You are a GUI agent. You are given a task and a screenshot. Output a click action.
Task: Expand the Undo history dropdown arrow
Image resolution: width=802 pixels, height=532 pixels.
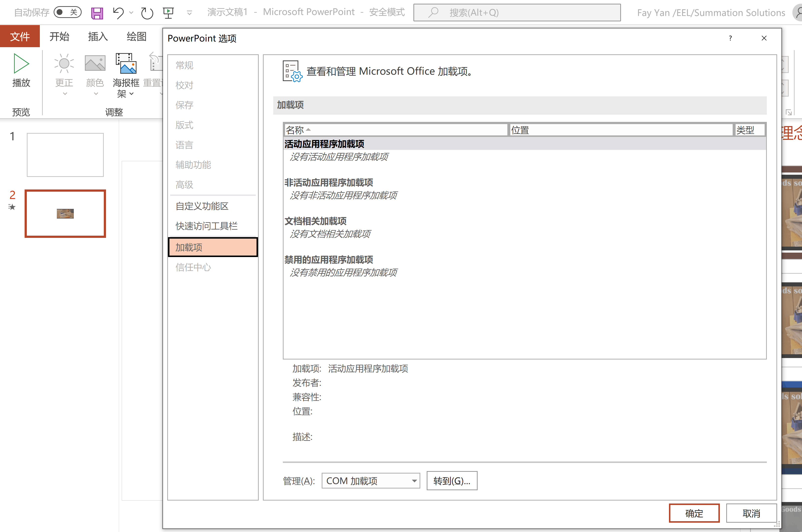(131, 13)
